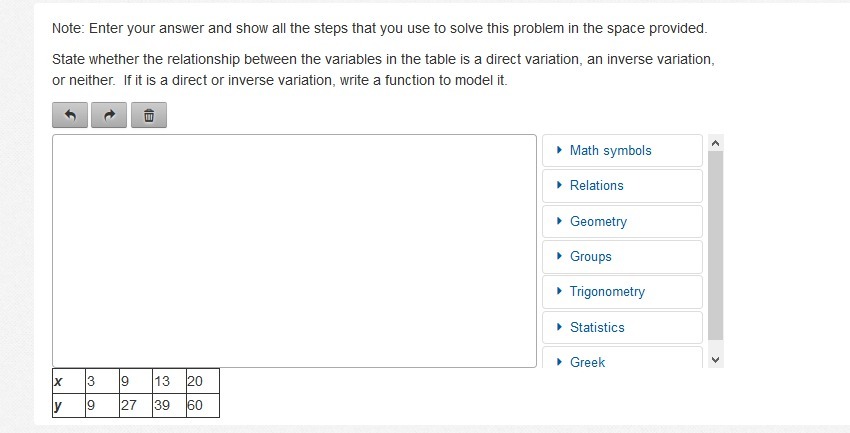The height and width of the screenshot is (433, 850).
Task: Clear the answer with the trash icon
Action: pyautogui.click(x=148, y=116)
